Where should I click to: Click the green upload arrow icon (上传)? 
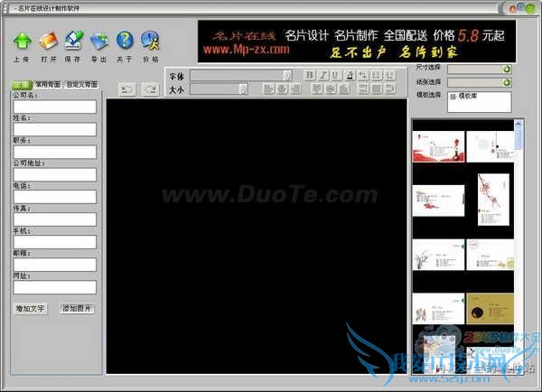click(x=22, y=41)
